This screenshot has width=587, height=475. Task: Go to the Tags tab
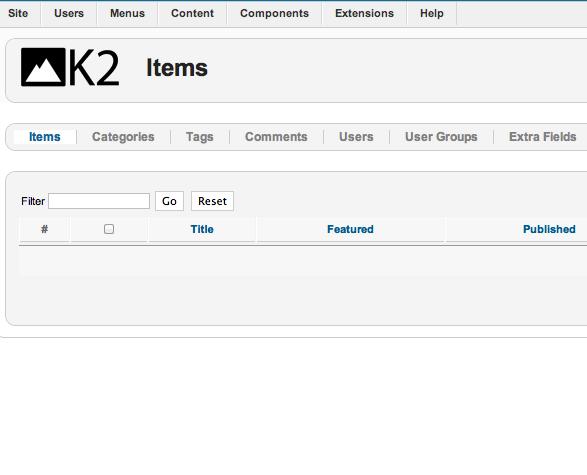(x=200, y=137)
